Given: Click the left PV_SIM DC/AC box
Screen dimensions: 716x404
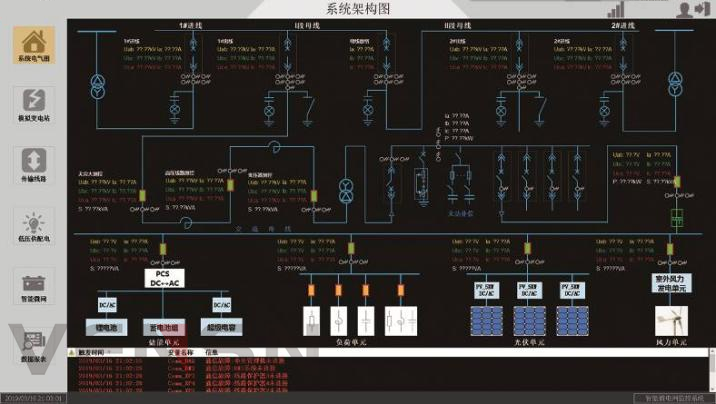Looking at the screenshot, I should tap(486, 290).
